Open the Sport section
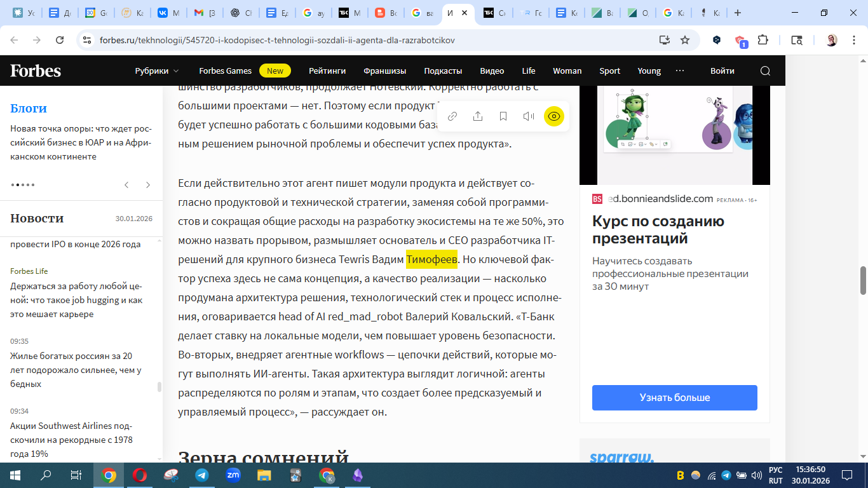The image size is (868, 488). point(610,71)
